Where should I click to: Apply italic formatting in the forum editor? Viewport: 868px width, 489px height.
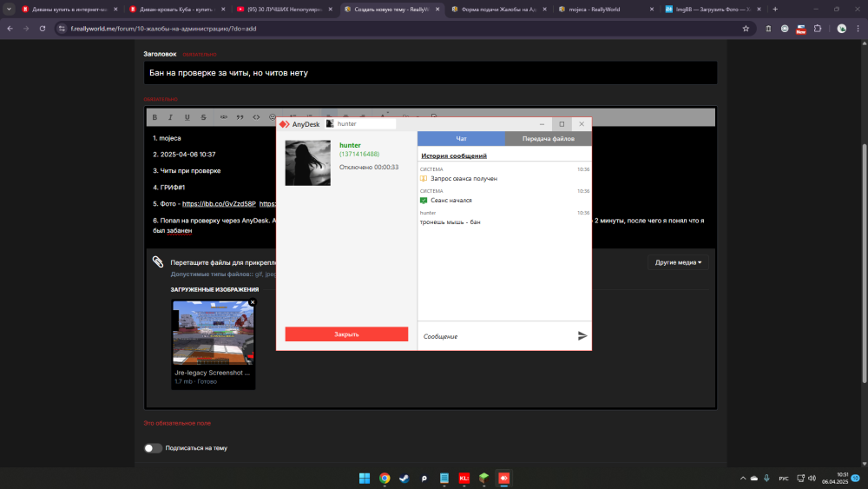170,117
